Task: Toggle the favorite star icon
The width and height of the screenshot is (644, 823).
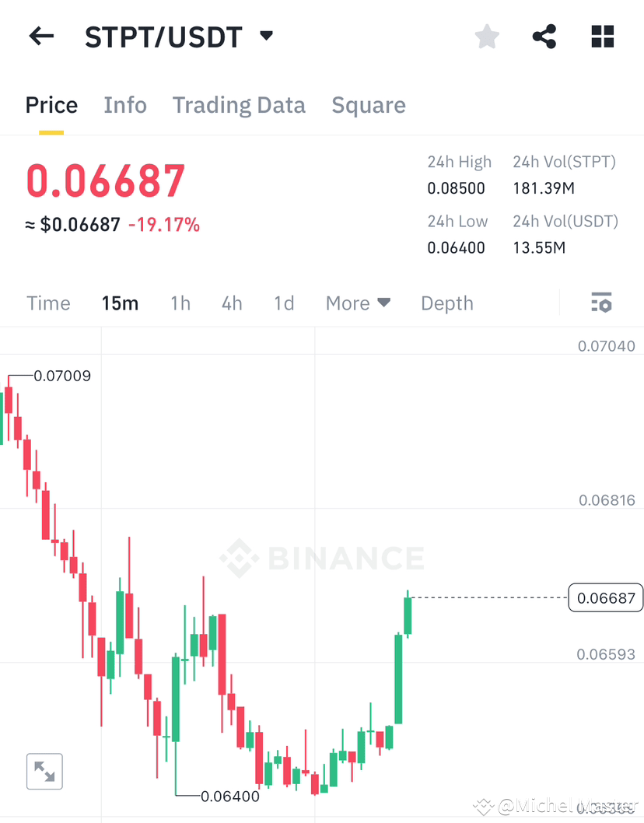Action: (487, 37)
